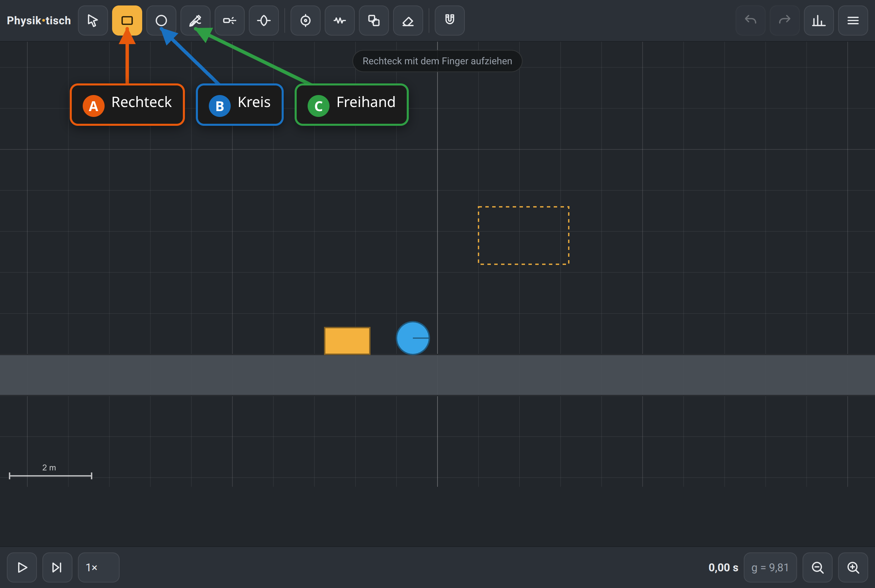Click the Physik·tisch app title
Viewport: 875px width, 588px height.
[39, 21]
